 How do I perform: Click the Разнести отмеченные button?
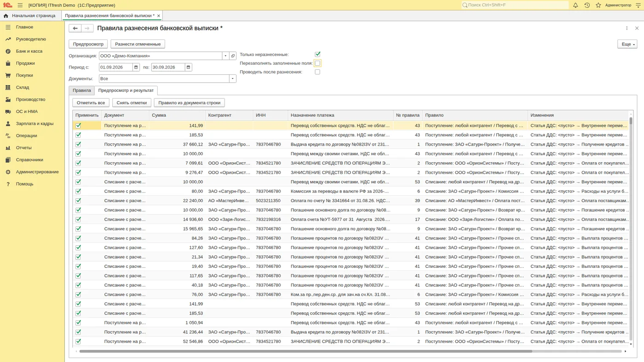(x=138, y=44)
